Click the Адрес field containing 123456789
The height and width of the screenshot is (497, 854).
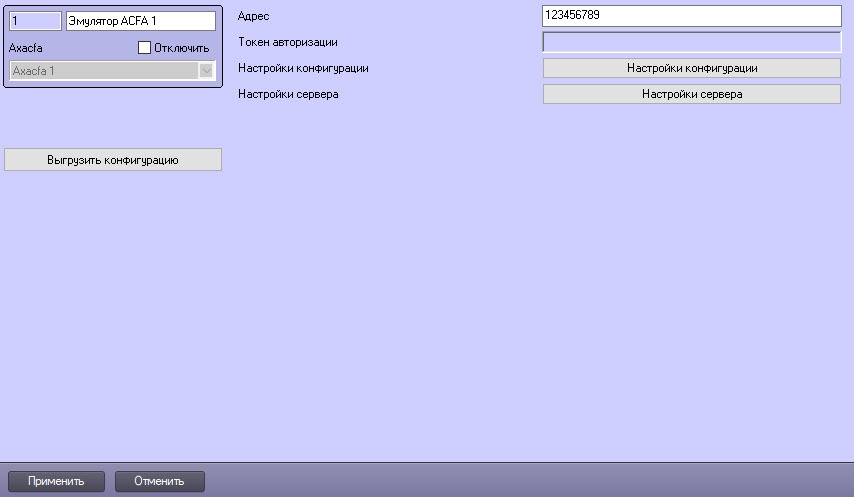pos(691,16)
